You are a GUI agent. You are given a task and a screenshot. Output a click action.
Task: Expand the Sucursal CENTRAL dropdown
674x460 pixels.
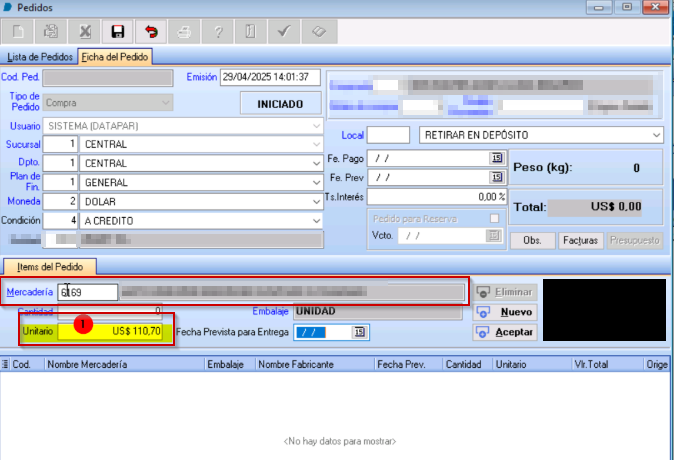316,144
